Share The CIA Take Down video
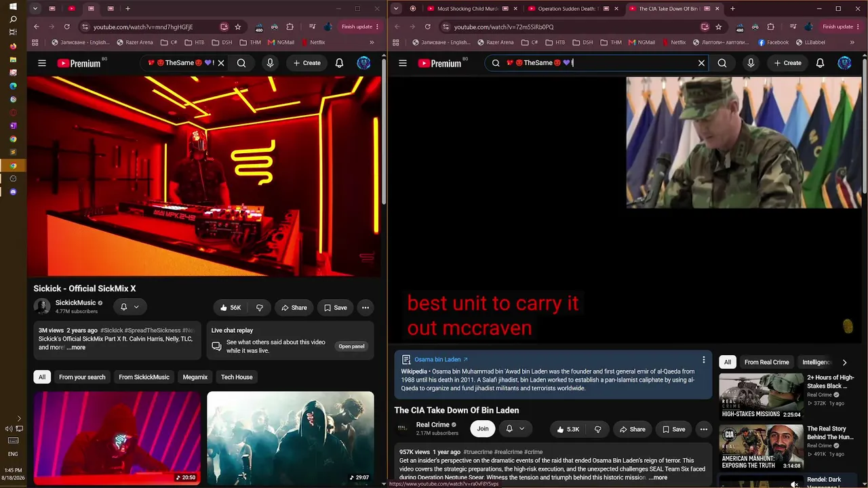The width and height of the screenshot is (868, 488). tap(632, 429)
